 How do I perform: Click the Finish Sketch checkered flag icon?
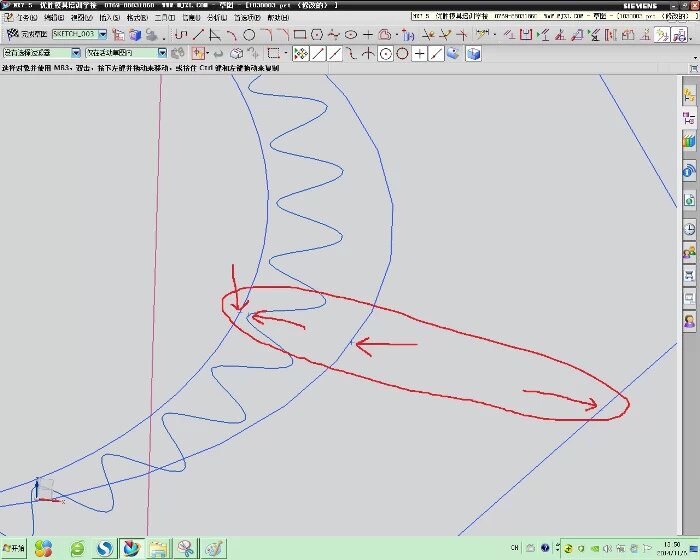(12, 34)
